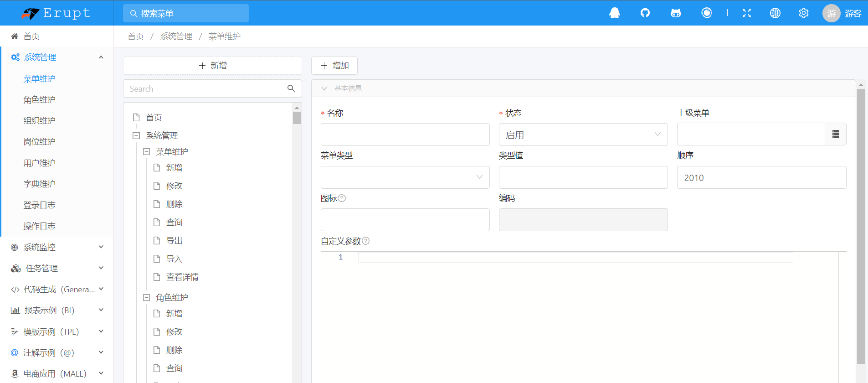Viewport: 868px width, 383px height.
Task: Open 角色维护 in the sidebar
Action: click(40, 100)
